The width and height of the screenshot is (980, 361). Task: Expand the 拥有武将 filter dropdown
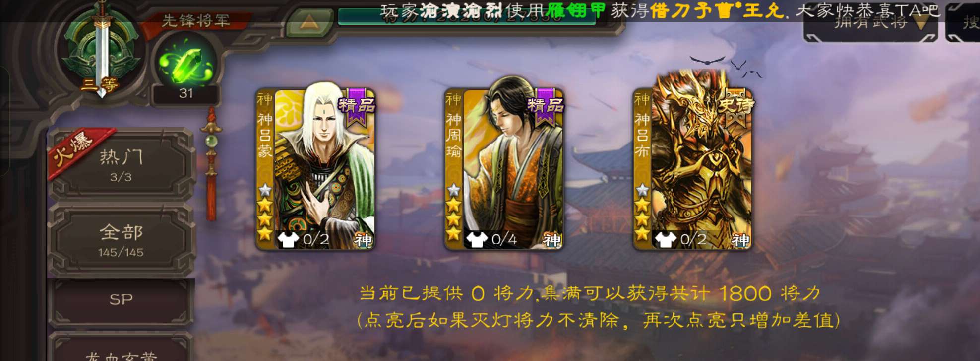click(x=870, y=22)
